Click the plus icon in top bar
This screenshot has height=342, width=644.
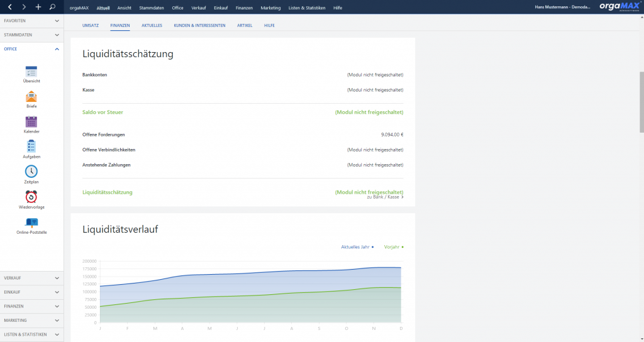[38, 7]
